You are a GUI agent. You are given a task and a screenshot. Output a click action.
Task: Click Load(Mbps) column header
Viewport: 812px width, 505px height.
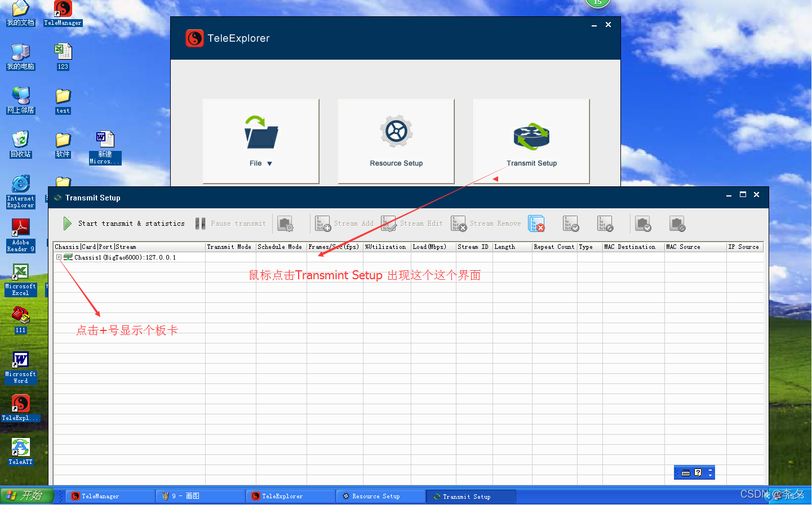coord(433,247)
